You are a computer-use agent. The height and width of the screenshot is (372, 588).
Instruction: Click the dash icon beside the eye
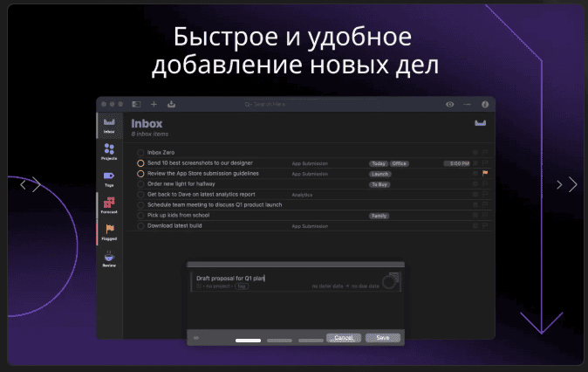[x=467, y=105]
